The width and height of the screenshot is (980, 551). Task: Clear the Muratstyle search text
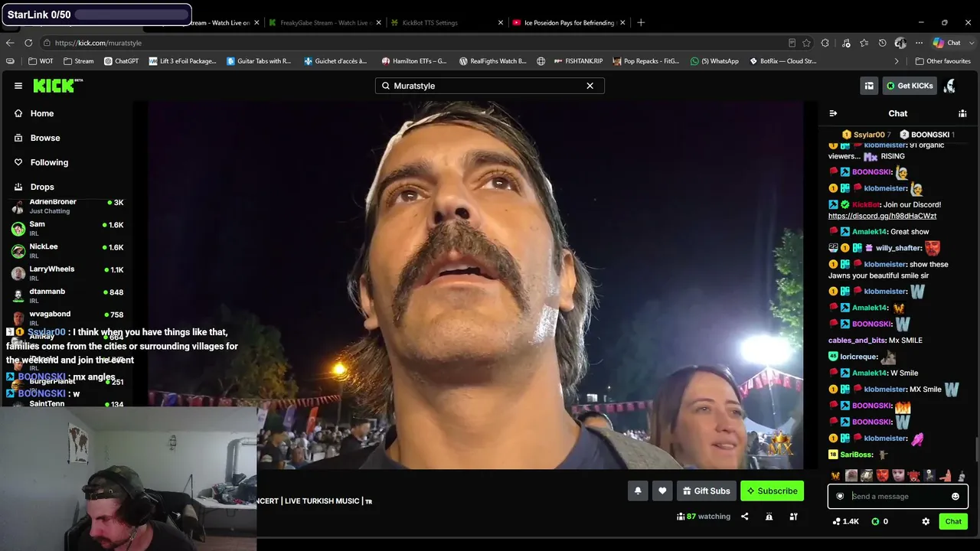(590, 86)
